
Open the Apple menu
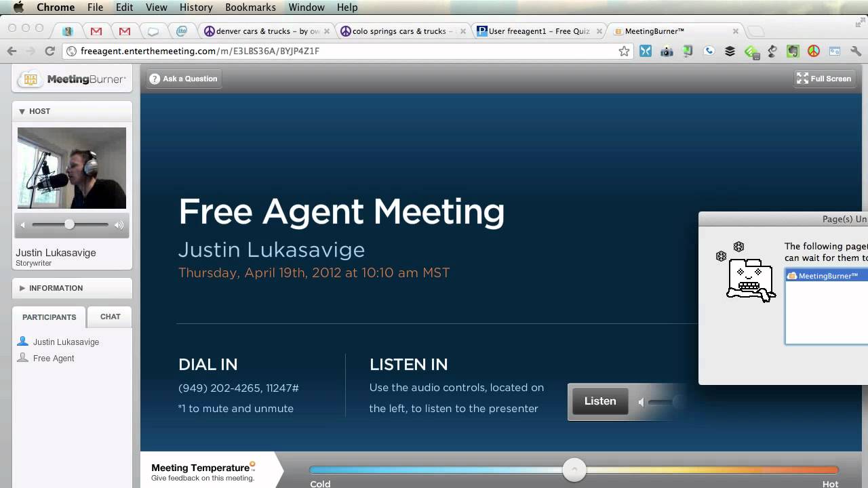(18, 7)
